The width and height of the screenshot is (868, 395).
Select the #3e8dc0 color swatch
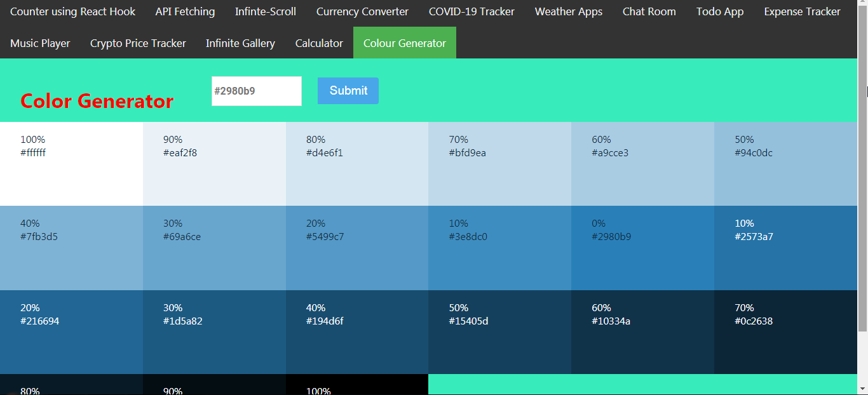click(499, 248)
